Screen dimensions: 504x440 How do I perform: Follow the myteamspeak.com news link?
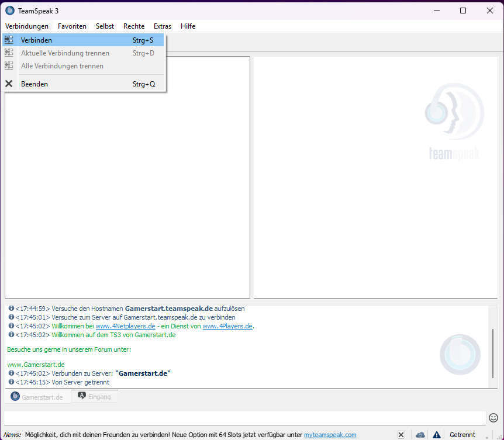[x=330, y=435]
